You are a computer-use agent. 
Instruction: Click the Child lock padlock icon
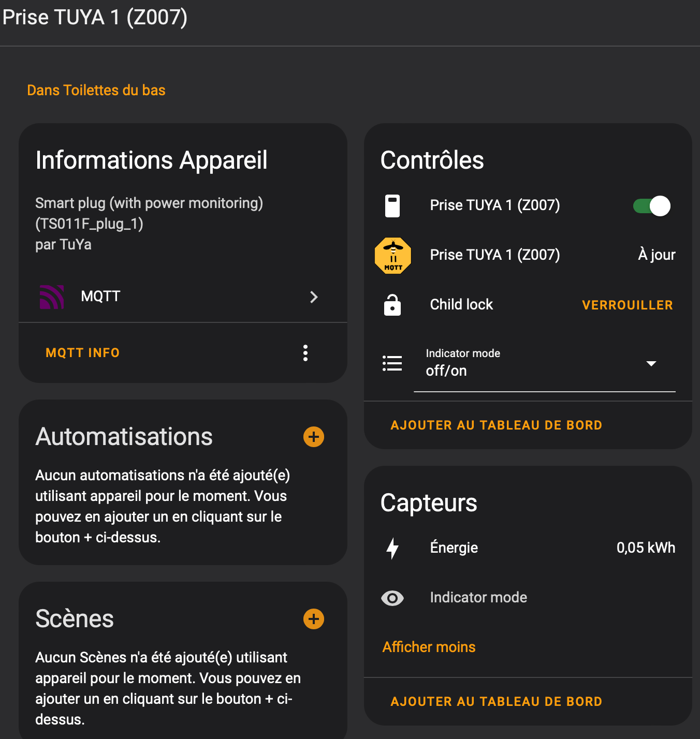point(392,305)
